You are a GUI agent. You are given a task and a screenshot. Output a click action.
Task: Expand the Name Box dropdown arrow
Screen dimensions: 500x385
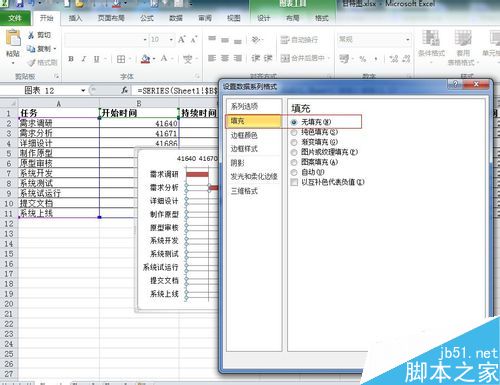tap(83, 90)
